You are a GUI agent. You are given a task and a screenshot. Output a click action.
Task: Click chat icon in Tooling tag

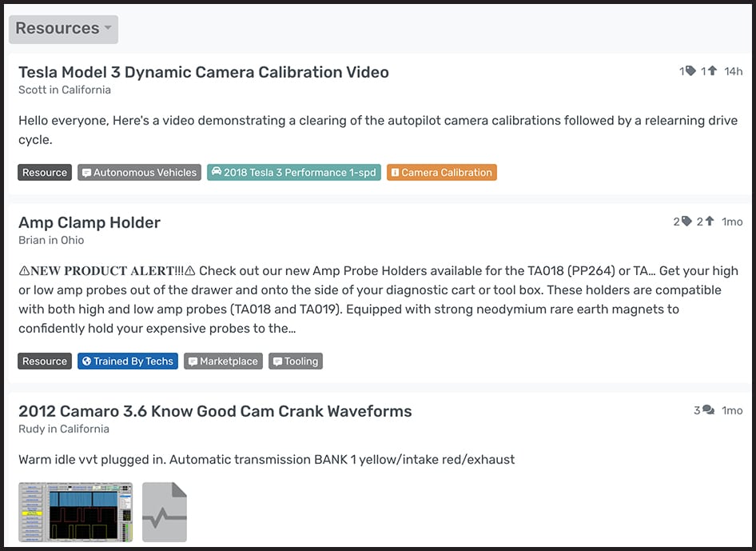pyautogui.click(x=277, y=361)
